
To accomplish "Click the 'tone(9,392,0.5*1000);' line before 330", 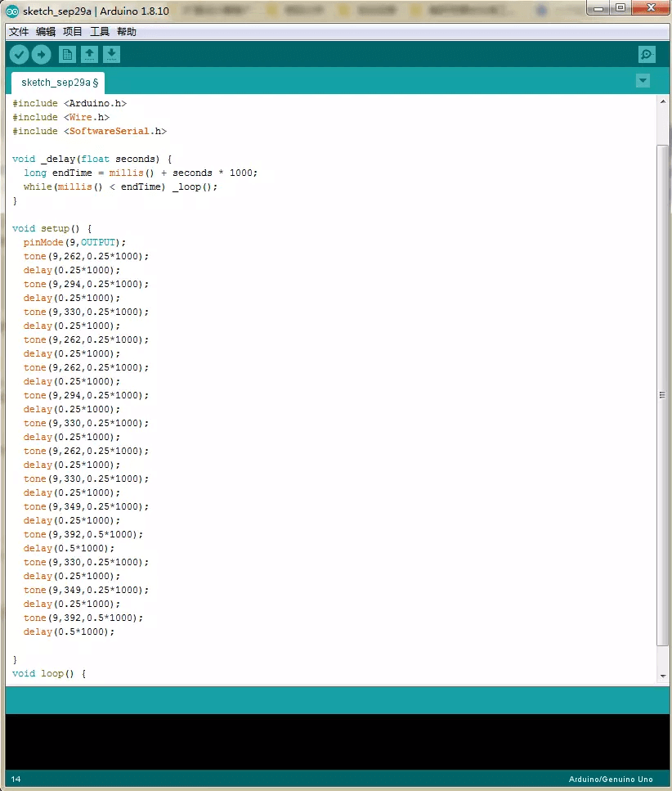I will (83, 534).
